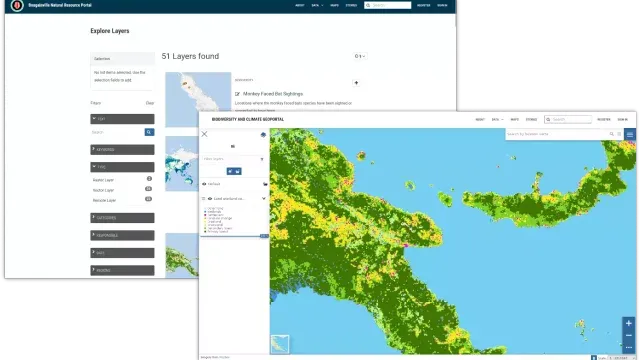Click the Biodiversity Geoportal navbar search field
The image size is (640, 360).
pos(568,120)
